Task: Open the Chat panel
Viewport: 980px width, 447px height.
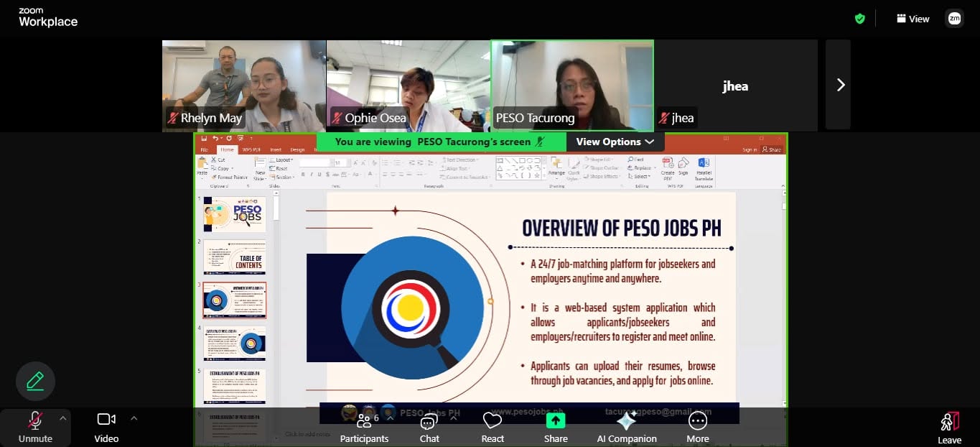Action: tap(429, 427)
